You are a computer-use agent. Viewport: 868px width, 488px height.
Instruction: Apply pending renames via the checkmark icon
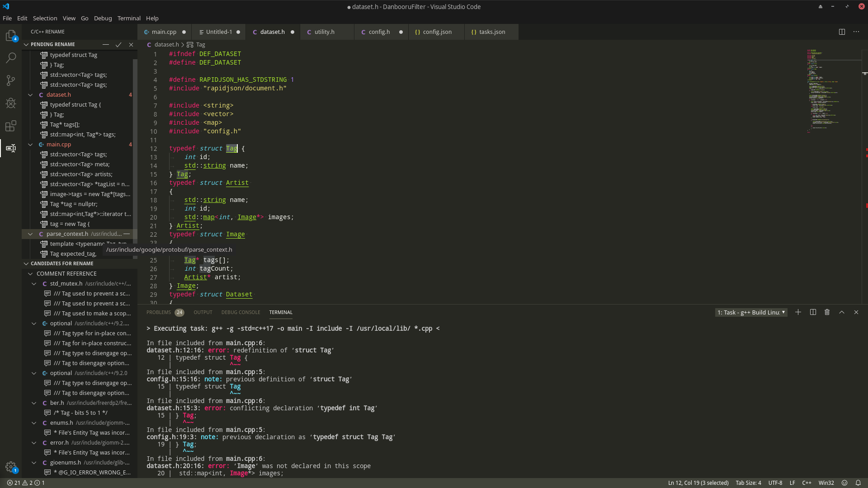point(118,45)
